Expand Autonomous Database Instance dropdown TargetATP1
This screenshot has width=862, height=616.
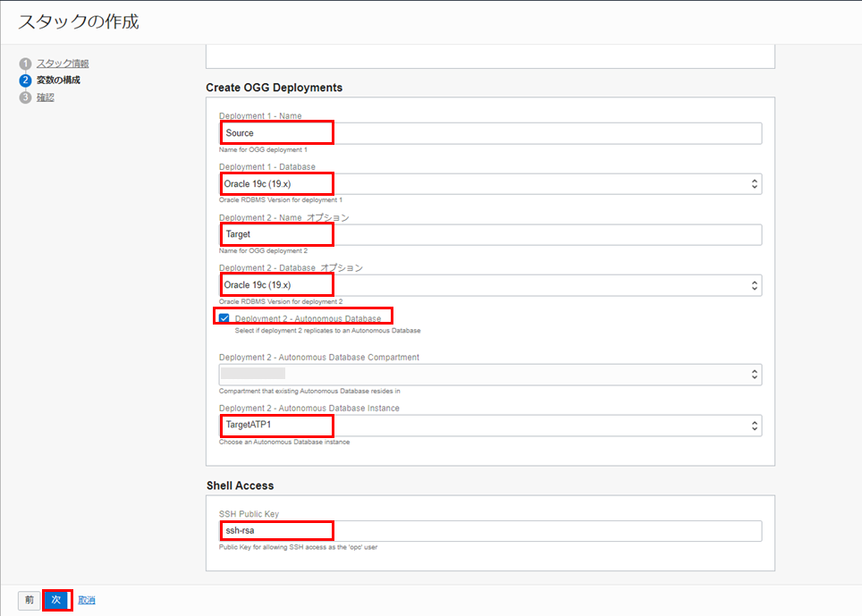(490, 425)
